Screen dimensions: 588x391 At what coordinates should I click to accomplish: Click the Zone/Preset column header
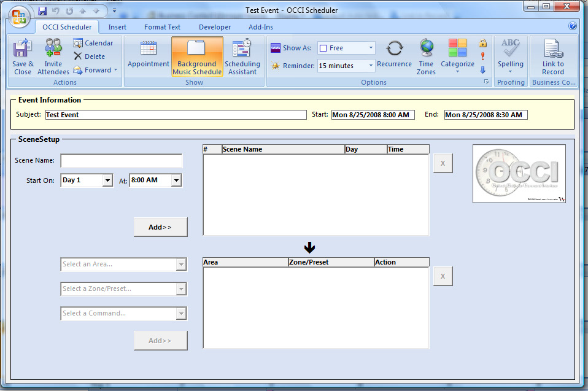(331, 262)
